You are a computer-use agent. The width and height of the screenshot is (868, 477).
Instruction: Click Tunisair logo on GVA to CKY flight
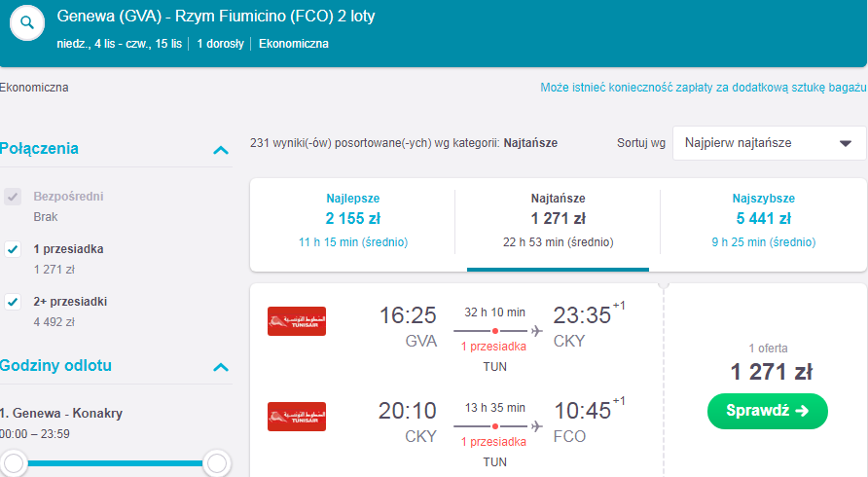tap(297, 321)
